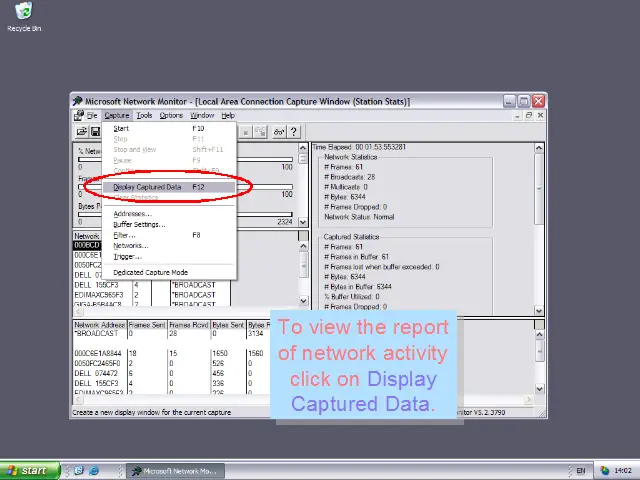The height and width of the screenshot is (480, 640).
Task: Choose Trigger... in the Capture menu
Action: [169, 257]
